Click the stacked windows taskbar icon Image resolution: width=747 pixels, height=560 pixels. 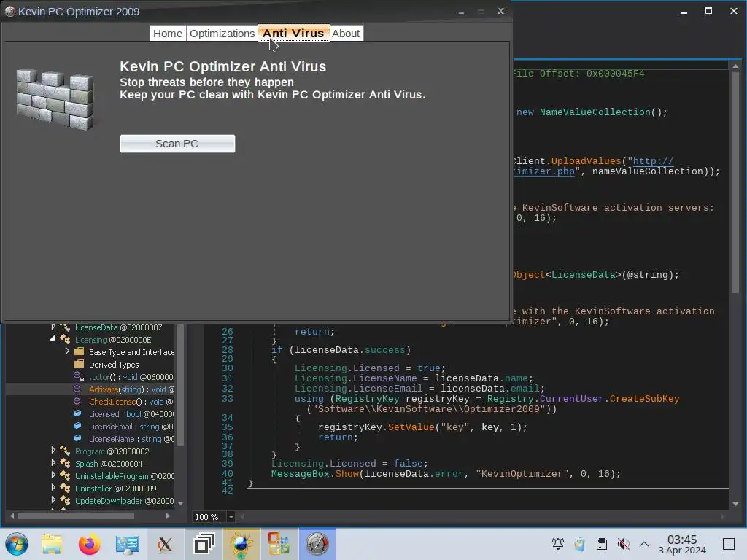204,544
